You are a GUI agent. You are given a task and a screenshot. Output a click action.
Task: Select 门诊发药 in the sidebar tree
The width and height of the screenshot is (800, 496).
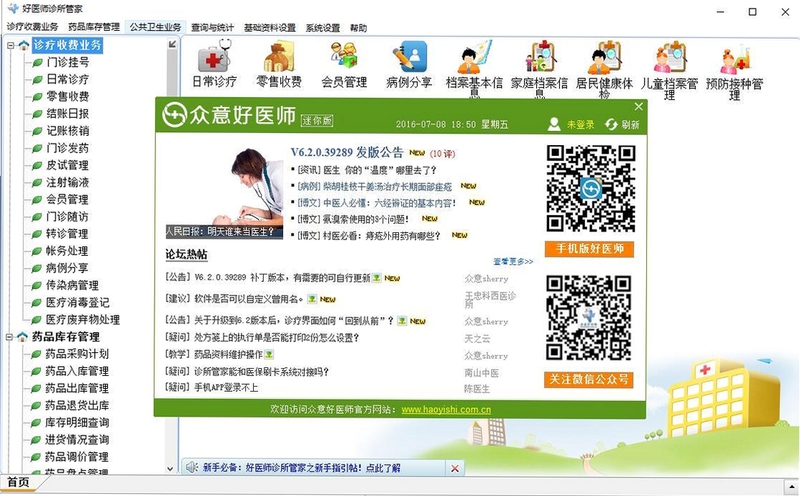point(68,148)
